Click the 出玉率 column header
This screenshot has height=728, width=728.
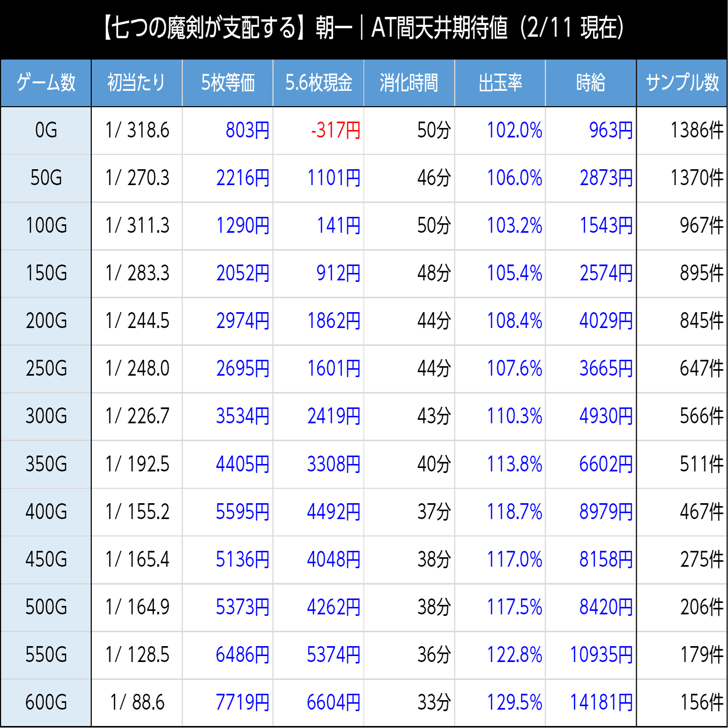[500, 83]
